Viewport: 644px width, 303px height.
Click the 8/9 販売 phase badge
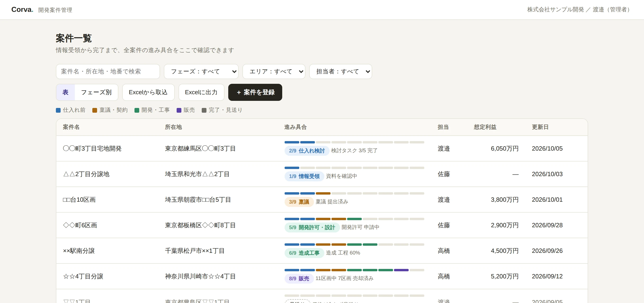(299, 279)
